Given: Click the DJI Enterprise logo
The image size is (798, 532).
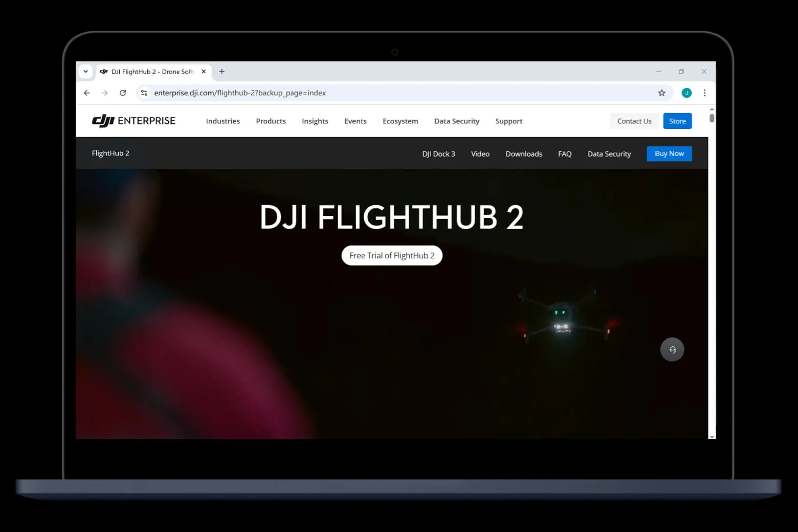Looking at the screenshot, I should [x=134, y=121].
